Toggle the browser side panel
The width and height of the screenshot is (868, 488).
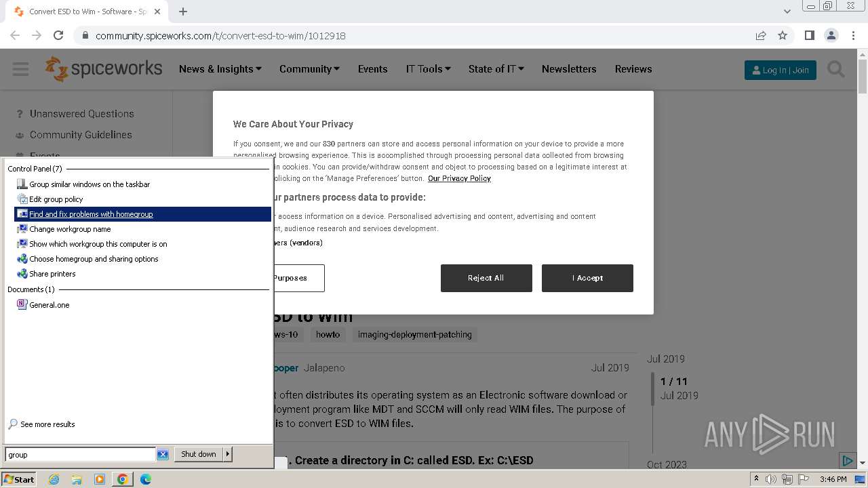(809, 35)
